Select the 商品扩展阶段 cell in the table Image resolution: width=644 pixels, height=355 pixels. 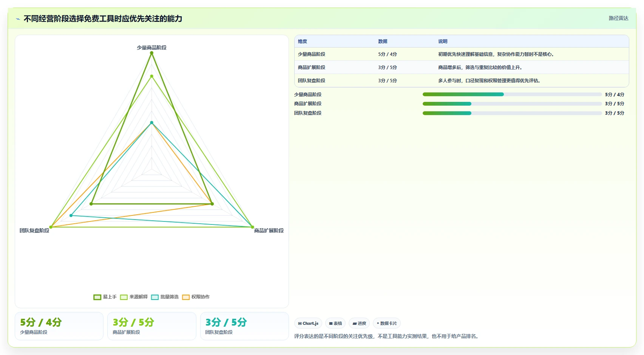(312, 68)
